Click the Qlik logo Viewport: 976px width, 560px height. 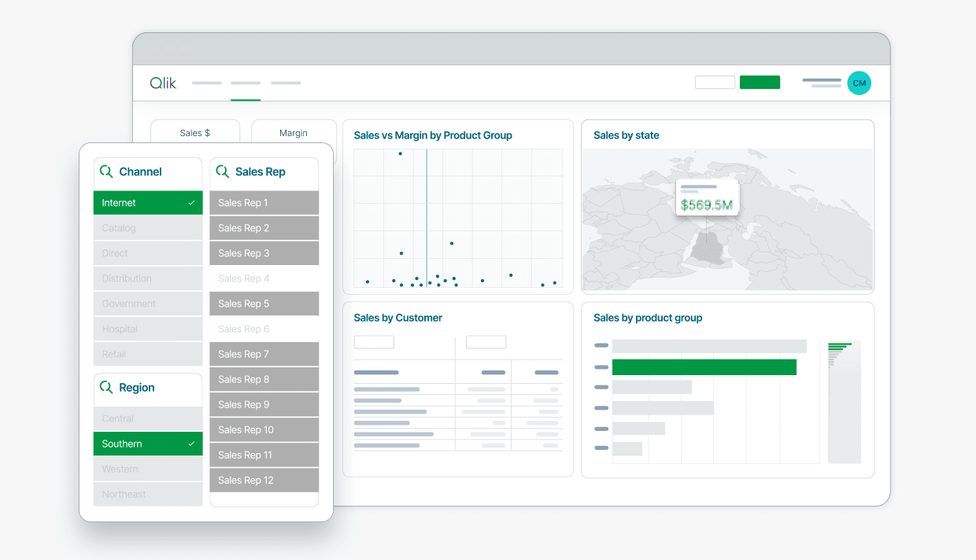coord(163,83)
